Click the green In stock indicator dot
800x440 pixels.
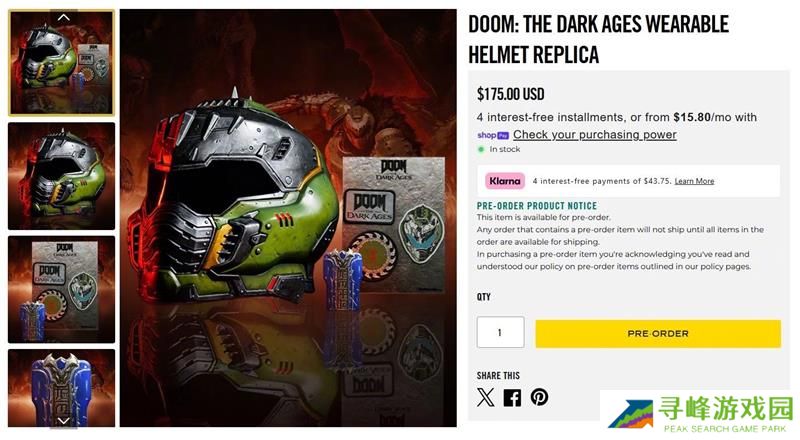[481, 150]
